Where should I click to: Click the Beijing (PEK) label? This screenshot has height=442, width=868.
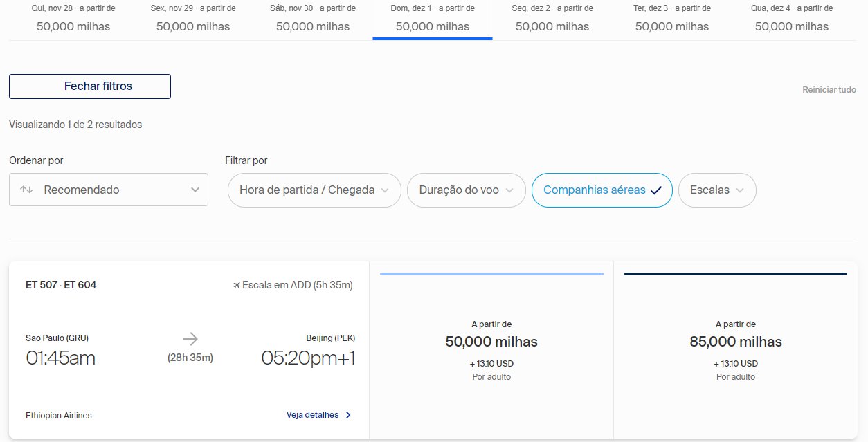331,338
